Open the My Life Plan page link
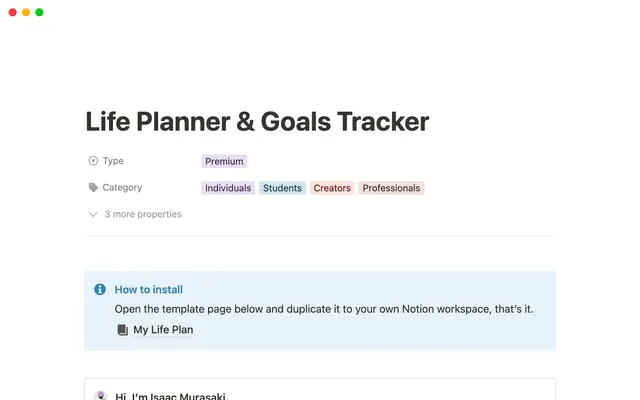 pyautogui.click(x=163, y=330)
